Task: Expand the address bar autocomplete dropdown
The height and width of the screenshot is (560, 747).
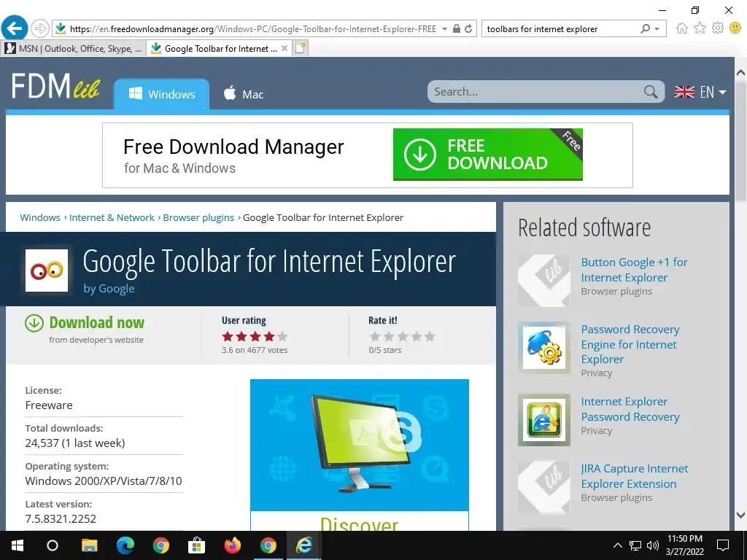Action: (x=444, y=28)
